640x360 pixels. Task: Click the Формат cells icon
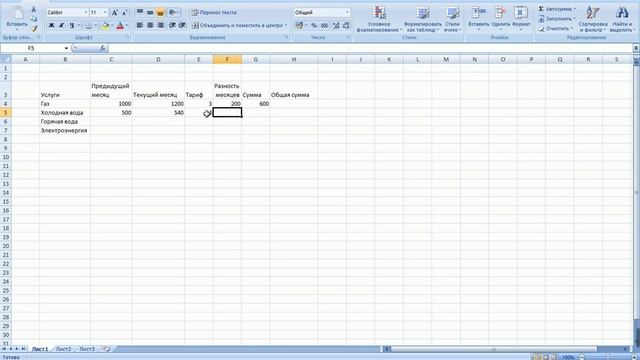521,13
